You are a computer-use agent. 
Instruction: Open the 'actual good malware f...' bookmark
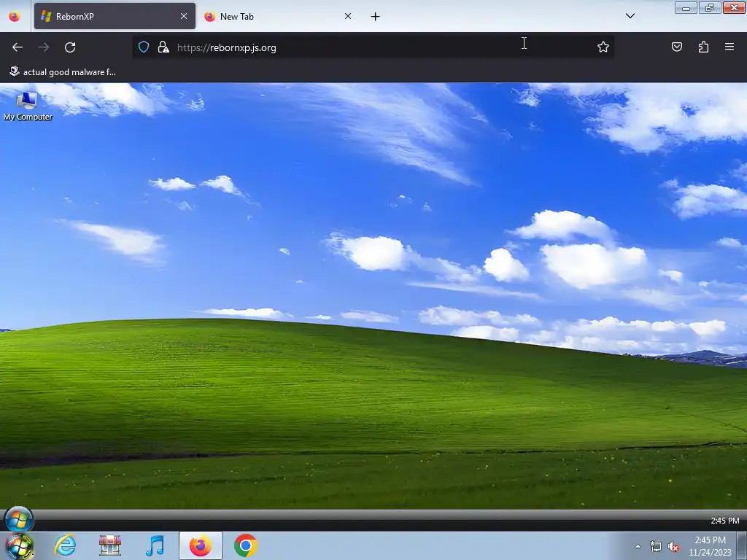tap(63, 72)
